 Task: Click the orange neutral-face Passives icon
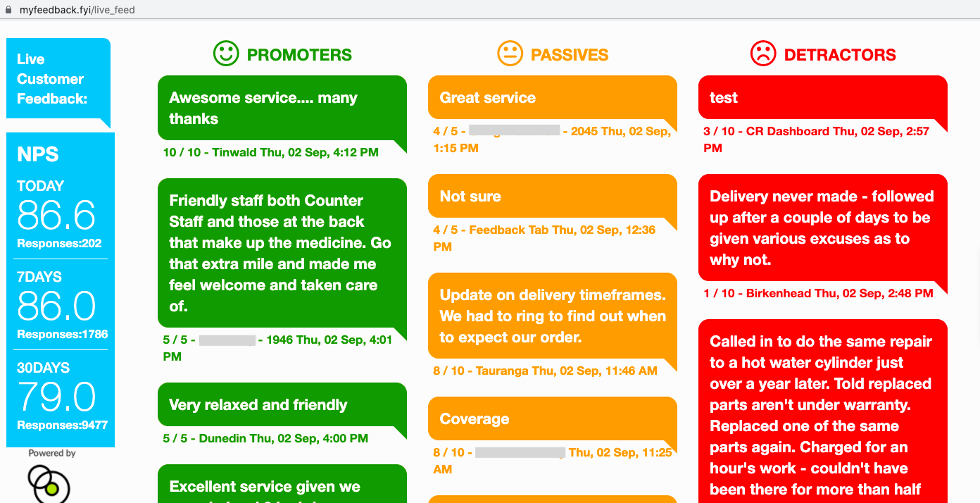click(x=510, y=54)
